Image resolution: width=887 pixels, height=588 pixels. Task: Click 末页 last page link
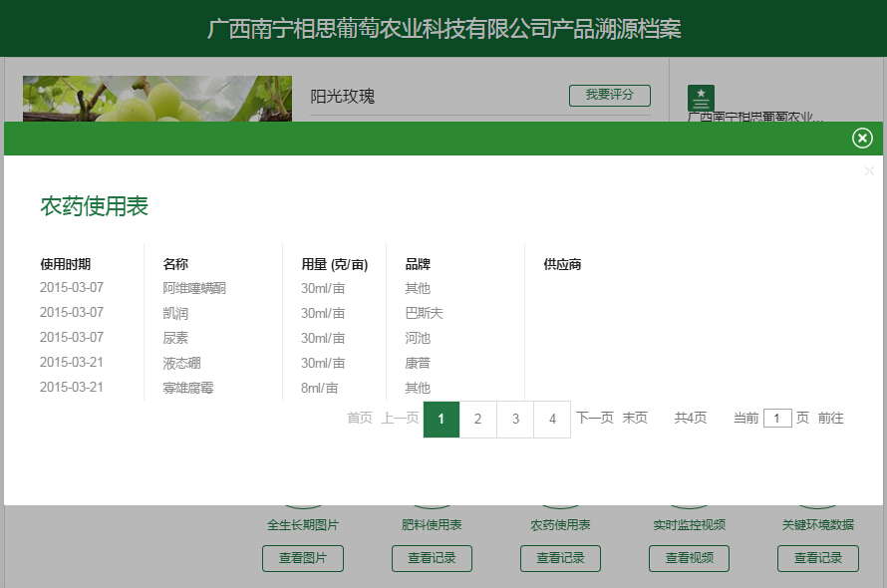[x=635, y=419]
